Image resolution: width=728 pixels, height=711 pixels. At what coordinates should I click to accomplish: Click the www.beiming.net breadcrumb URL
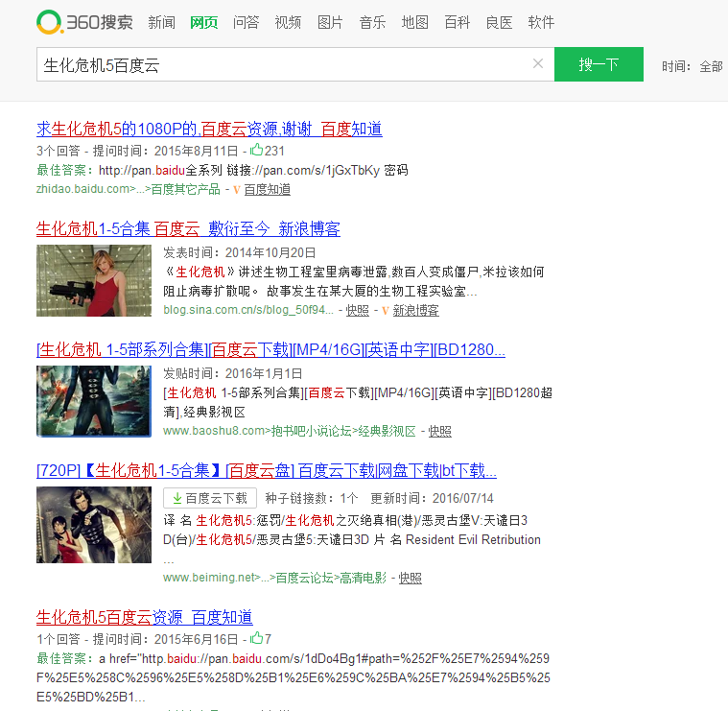click(x=275, y=578)
